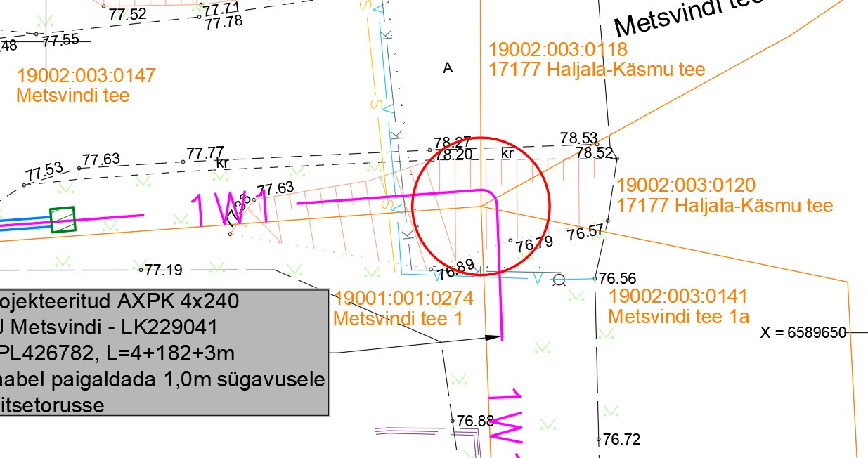Screen dimensions: 868x458
Task: Select the elevation value 76.56
Action: point(617,279)
